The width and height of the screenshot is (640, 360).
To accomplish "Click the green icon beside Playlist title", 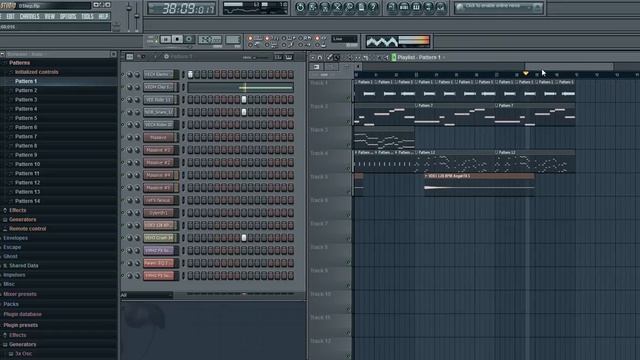I will (394, 58).
